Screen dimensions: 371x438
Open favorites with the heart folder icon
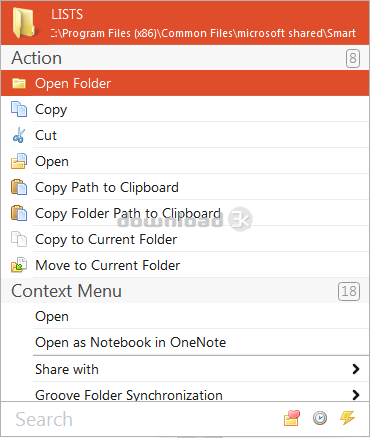click(292, 418)
